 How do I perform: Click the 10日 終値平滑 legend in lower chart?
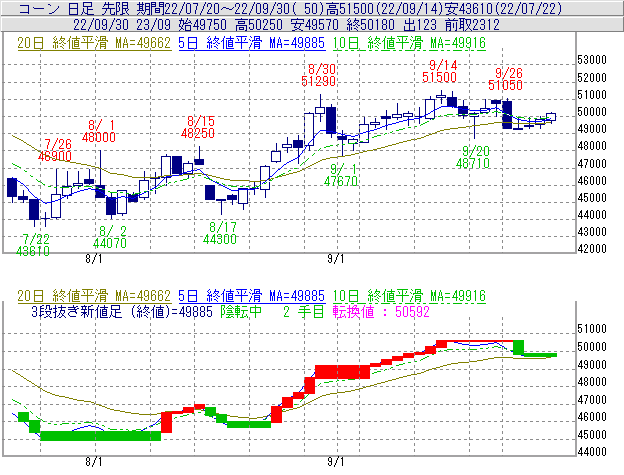(409, 296)
